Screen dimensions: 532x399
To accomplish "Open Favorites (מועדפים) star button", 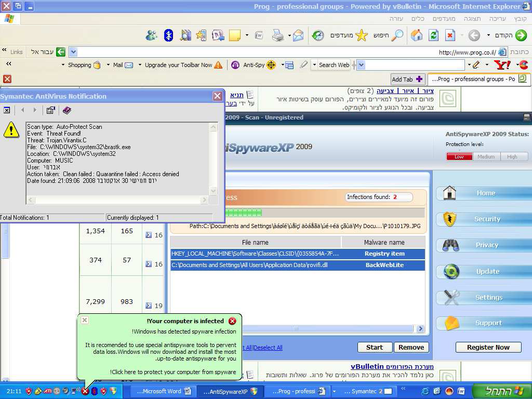I will pos(349,35).
